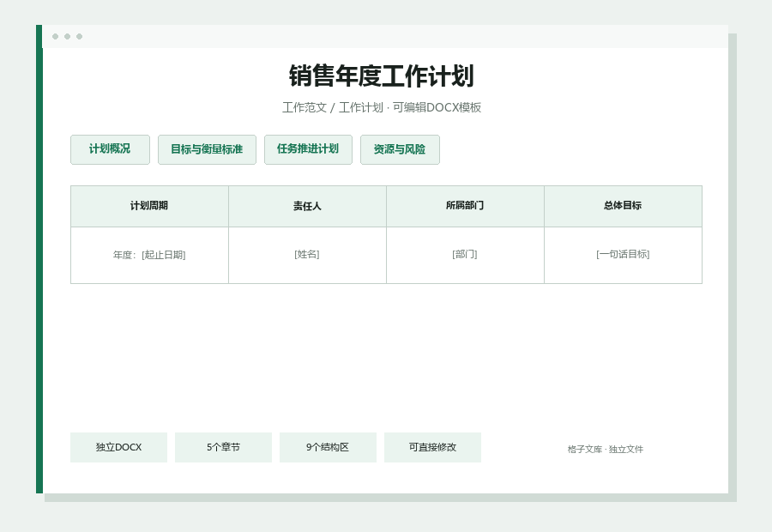The height and width of the screenshot is (532, 772).
Task: Click the 独立DOCX tag button
Action: (118, 447)
